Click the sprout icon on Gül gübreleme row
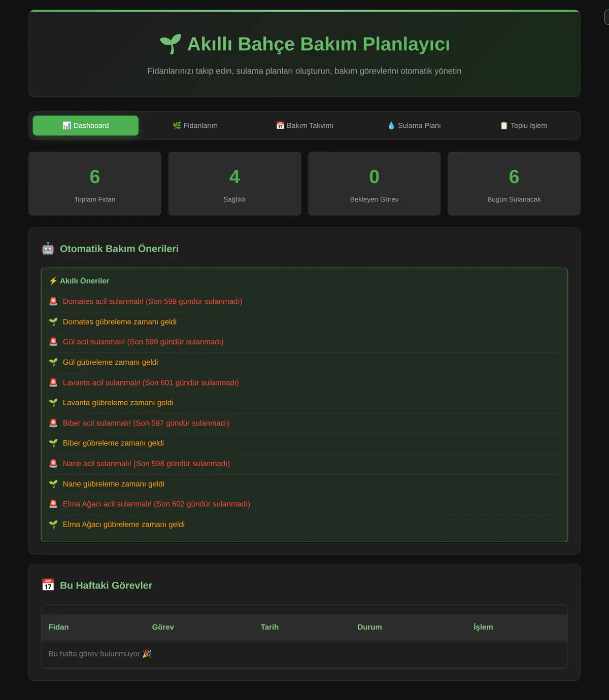609x700 pixels. coord(53,362)
